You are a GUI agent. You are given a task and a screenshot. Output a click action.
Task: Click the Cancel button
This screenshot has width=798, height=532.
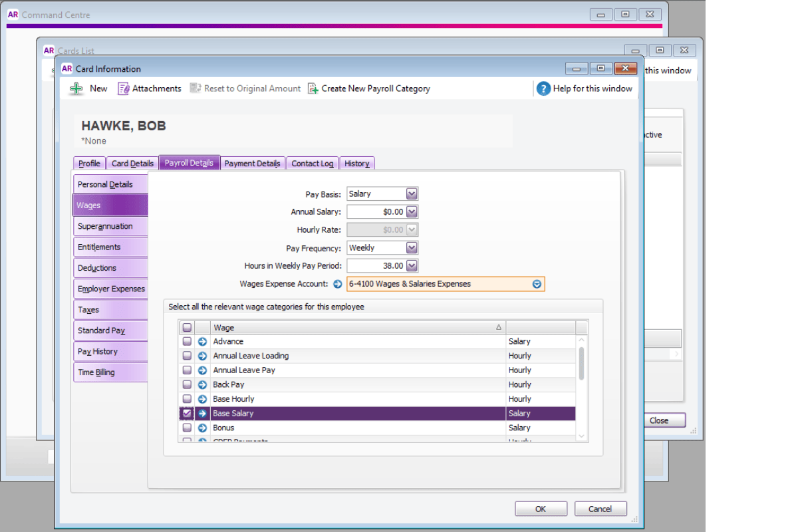(x=600, y=508)
